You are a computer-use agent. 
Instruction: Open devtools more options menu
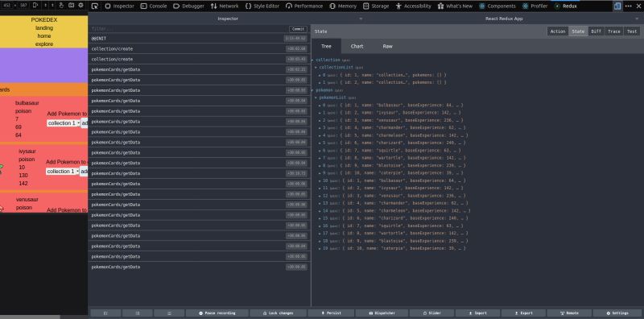628,6
